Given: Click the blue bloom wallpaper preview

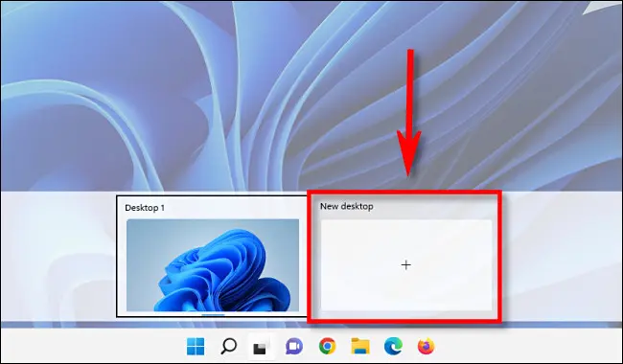Looking at the screenshot, I should 213,265.
